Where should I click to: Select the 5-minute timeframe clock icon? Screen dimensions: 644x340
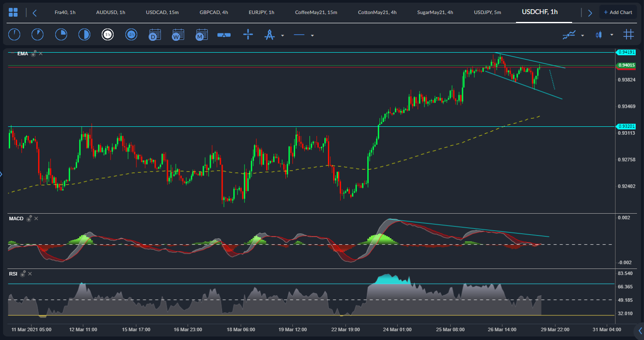point(38,35)
